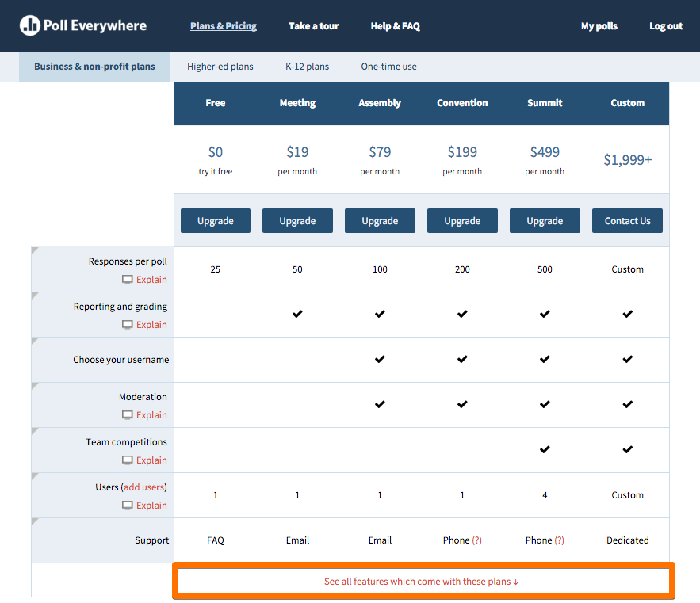Click Upgrade button for Free plan
Screen dimensions: 700x603
(x=216, y=220)
